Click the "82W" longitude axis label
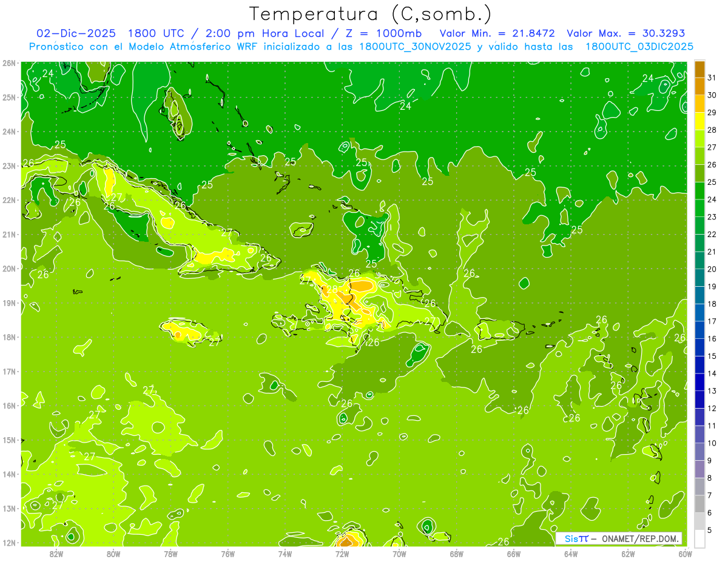728x562 pixels. tap(56, 554)
